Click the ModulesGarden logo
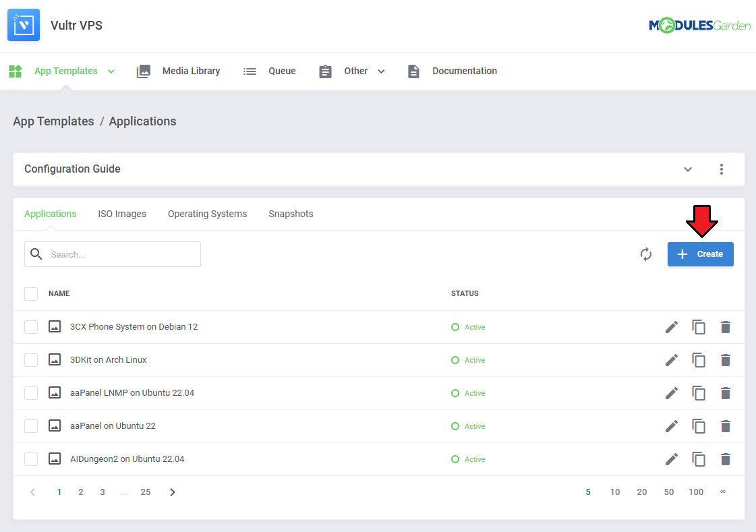The width and height of the screenshot is (756, 532). tap(699, 25)
